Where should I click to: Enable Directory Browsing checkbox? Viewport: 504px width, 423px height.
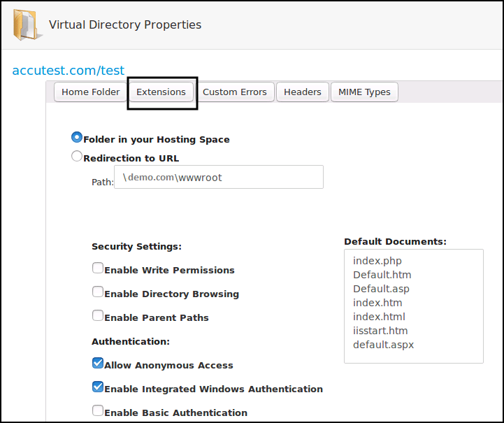click(98, 292)
